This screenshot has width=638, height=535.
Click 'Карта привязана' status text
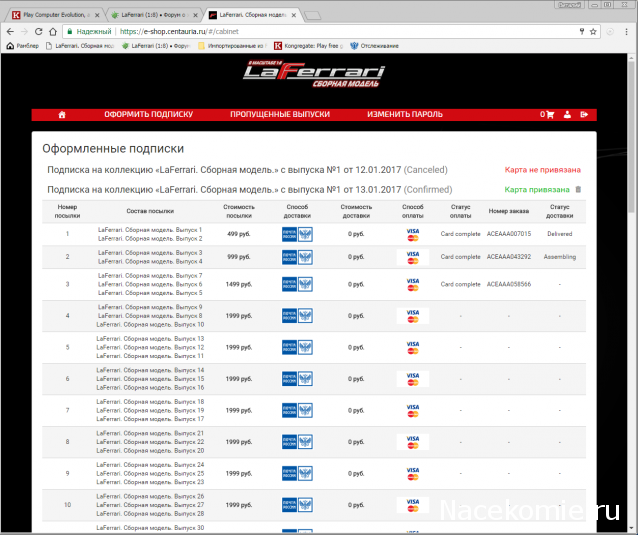click(x=537, y=190)
